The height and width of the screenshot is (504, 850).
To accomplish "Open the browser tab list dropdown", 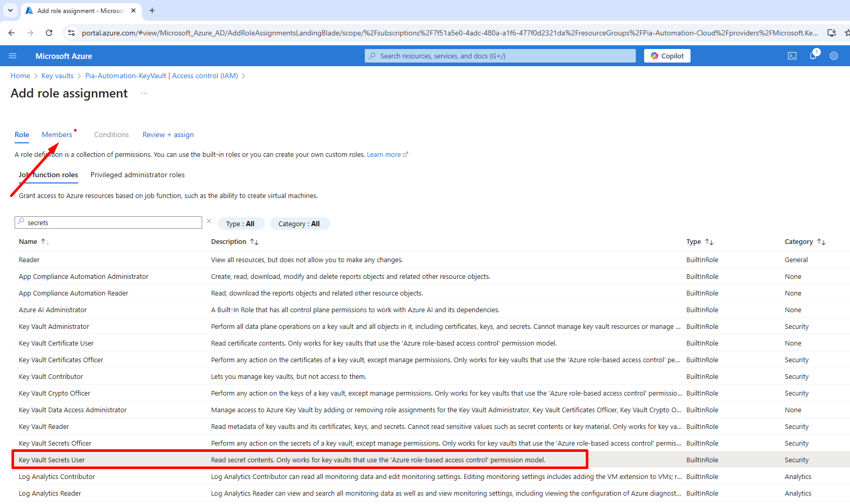I will [10, 10].
